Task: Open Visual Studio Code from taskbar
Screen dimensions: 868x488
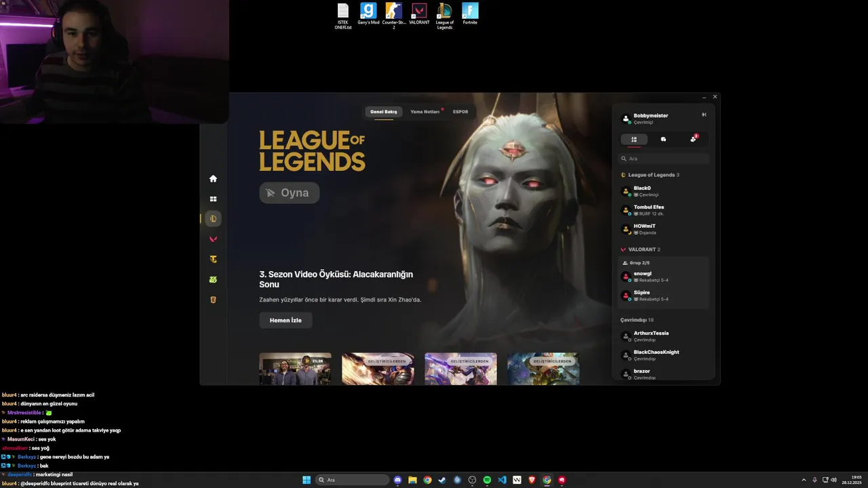Action: click(x=502, y=480)
